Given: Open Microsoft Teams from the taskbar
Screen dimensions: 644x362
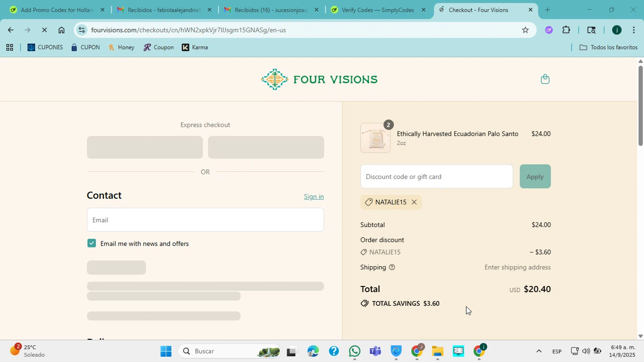Looking at the screenshot, I should (375, 352).
